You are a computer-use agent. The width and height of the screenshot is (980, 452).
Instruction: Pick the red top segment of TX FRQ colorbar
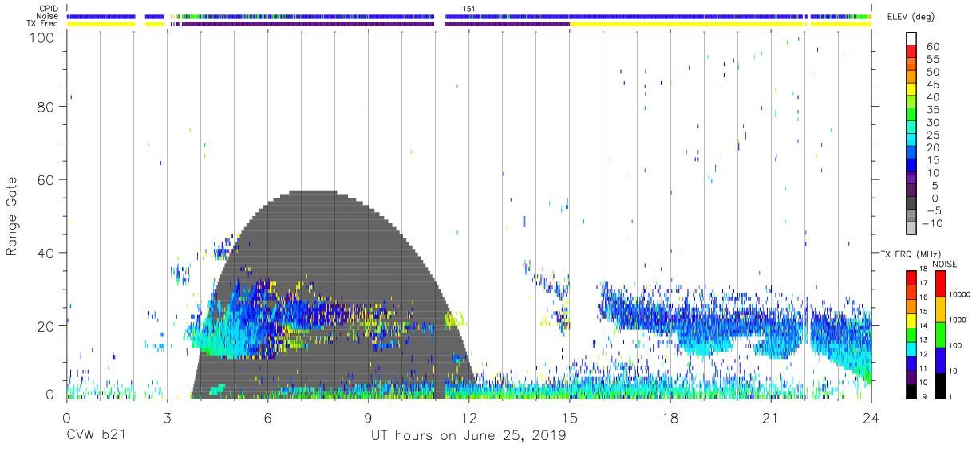pyautogui.click(x=911, y=277)
